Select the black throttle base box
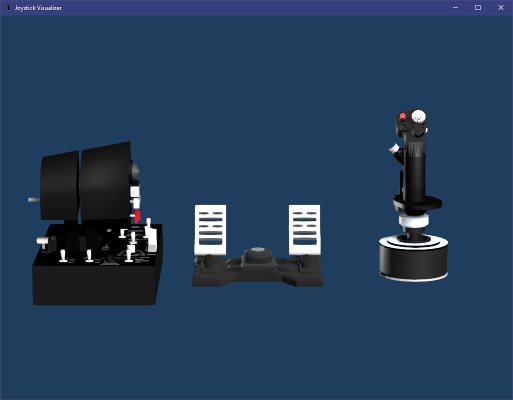 [97, 265]
